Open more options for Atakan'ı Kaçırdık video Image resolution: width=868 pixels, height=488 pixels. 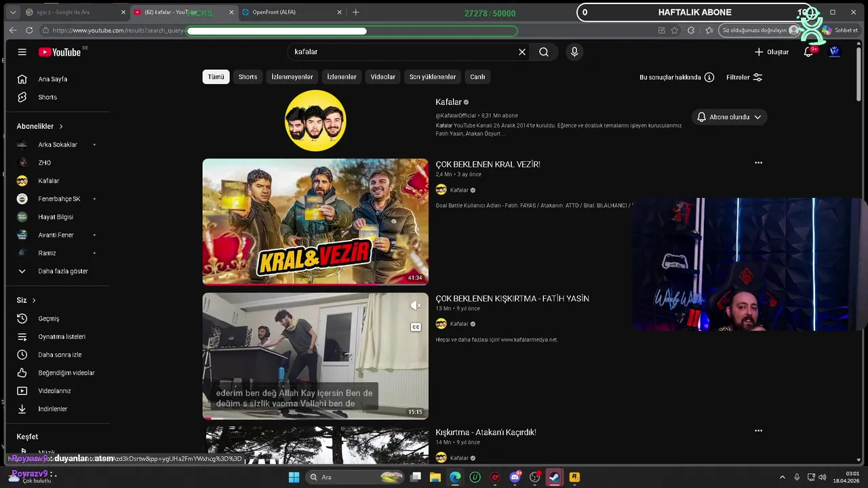click(x=758, y=430)
